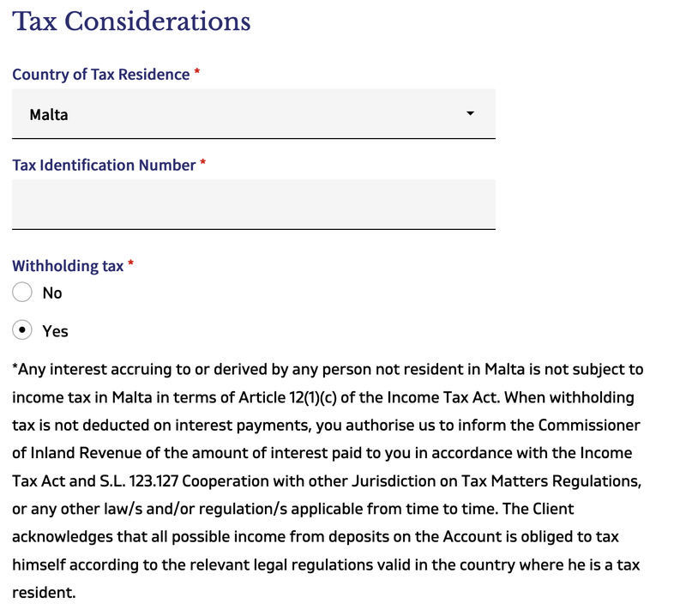Open the Country of Tax Residence dropdown
This screenshot has height=616, width=686.
(x=253, y=114)
